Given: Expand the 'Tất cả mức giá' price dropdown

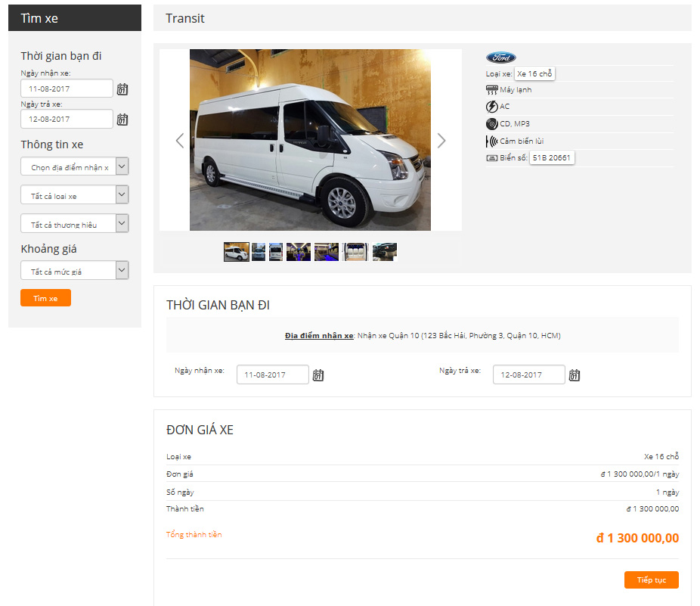Looking at the screenshot, I should tap(75, 271).
